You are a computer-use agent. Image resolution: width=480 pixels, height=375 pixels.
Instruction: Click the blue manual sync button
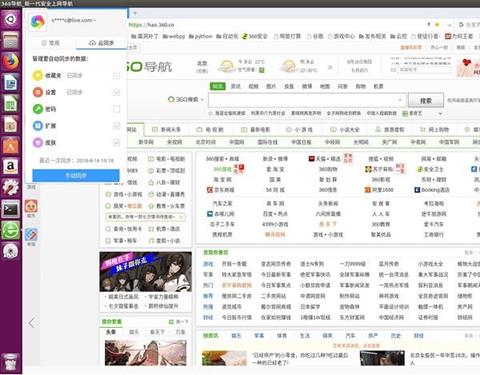point(76,175)
